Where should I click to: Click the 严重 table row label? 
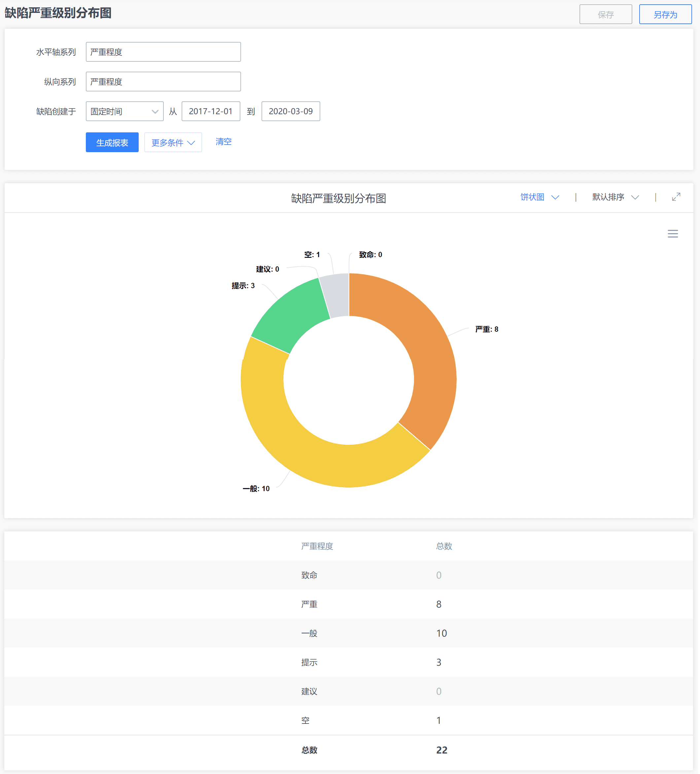(x=309, y=604)
